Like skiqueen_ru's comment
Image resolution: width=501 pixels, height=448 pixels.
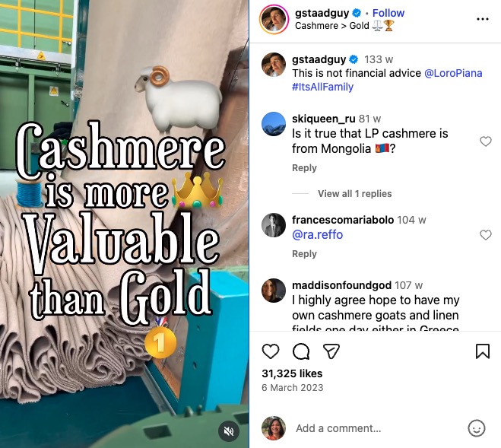(486, 141)
